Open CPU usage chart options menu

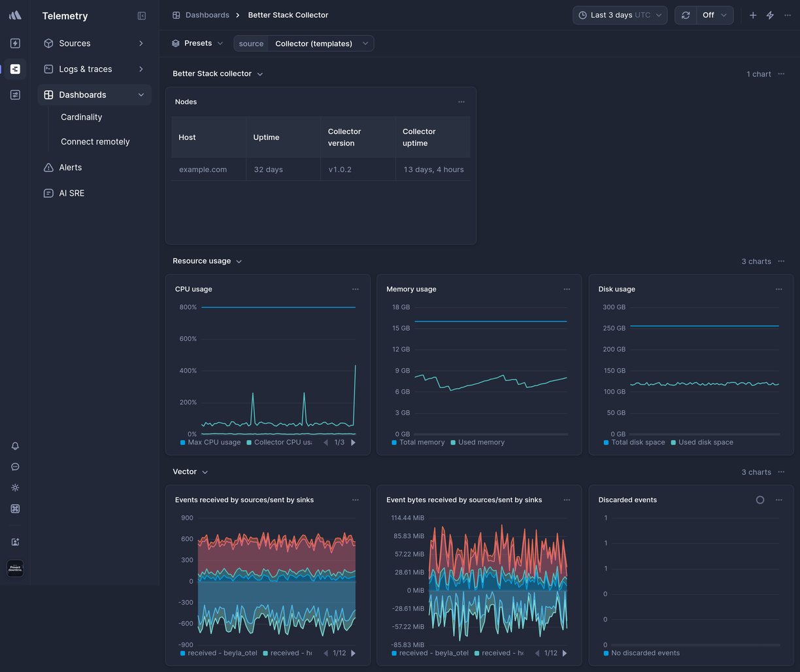(356, 289)
